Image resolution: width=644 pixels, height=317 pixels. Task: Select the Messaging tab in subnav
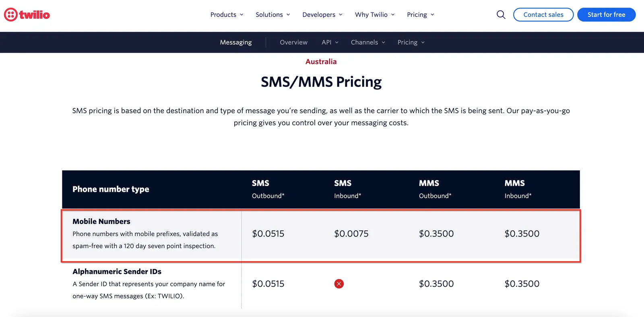coord(236,42)
